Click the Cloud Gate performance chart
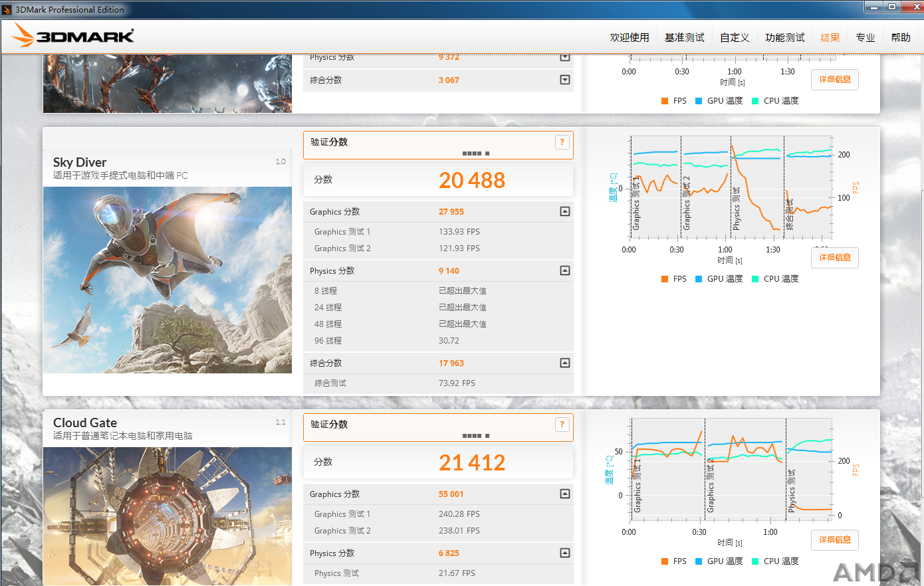This screenshot has height=586, width=924. click(x=731, y=470)
